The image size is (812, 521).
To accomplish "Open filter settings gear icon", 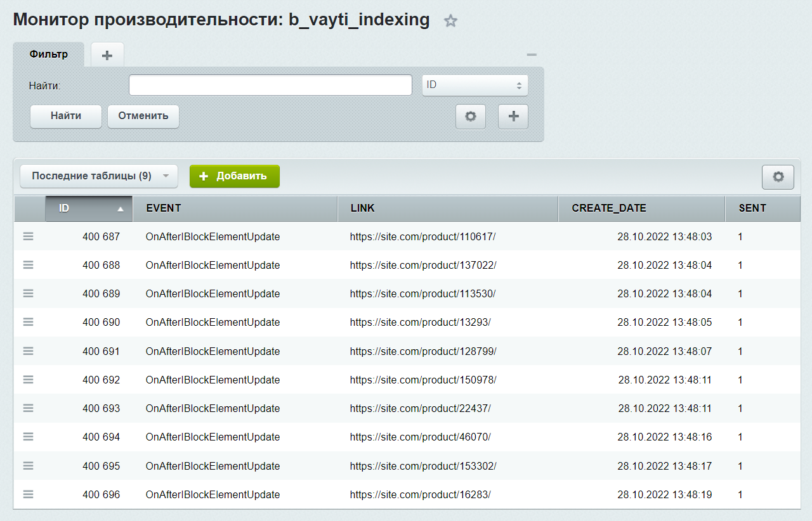I will (x=471, y=117).
